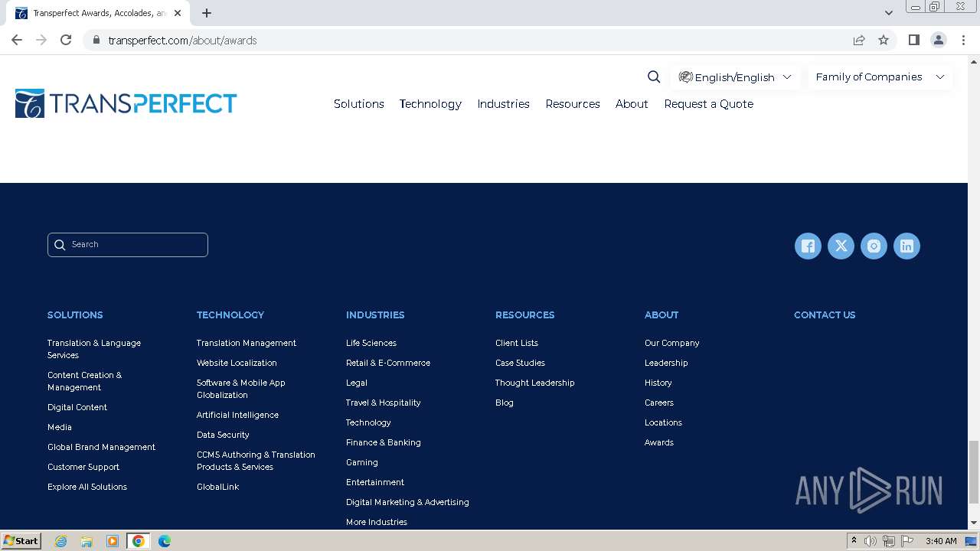
Task: Go back using browser back arrow
Action: (17, 40)
